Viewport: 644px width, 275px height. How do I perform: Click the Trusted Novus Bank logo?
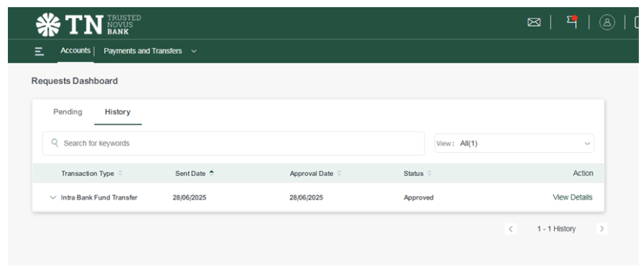coord(88,24)
